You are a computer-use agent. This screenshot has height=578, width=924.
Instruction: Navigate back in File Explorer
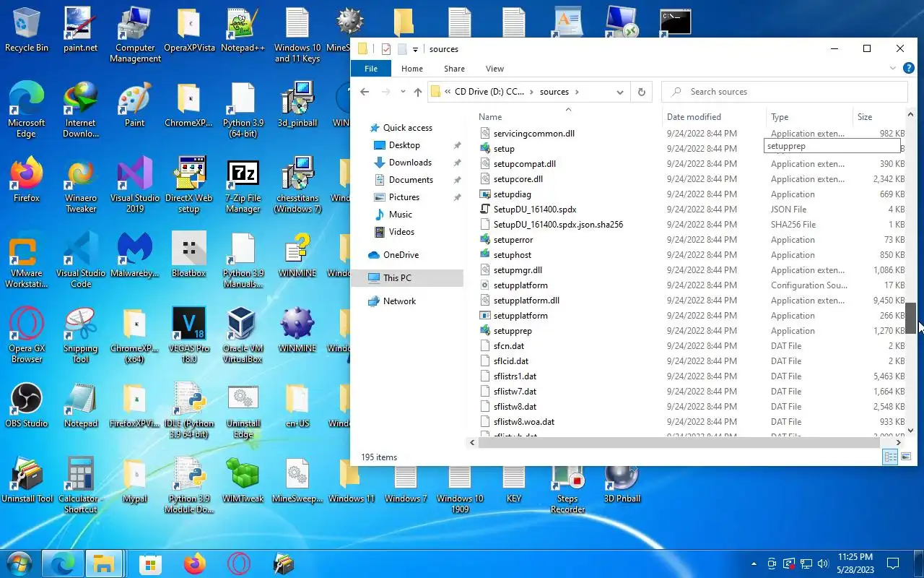365,92
